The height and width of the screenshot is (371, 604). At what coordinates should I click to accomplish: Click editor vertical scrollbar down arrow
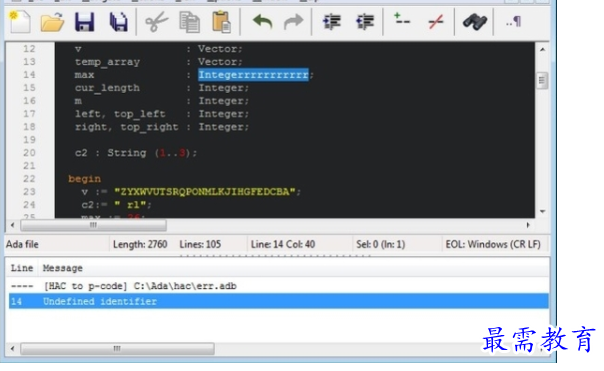click(542, 212)
